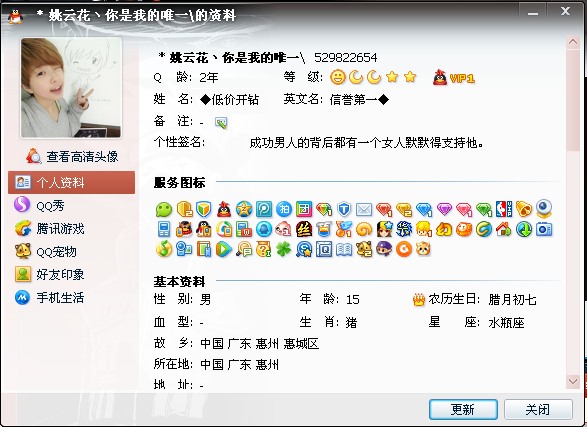Click the mobile phone service icon
The image size is (587, 427).
click(164, 229)
